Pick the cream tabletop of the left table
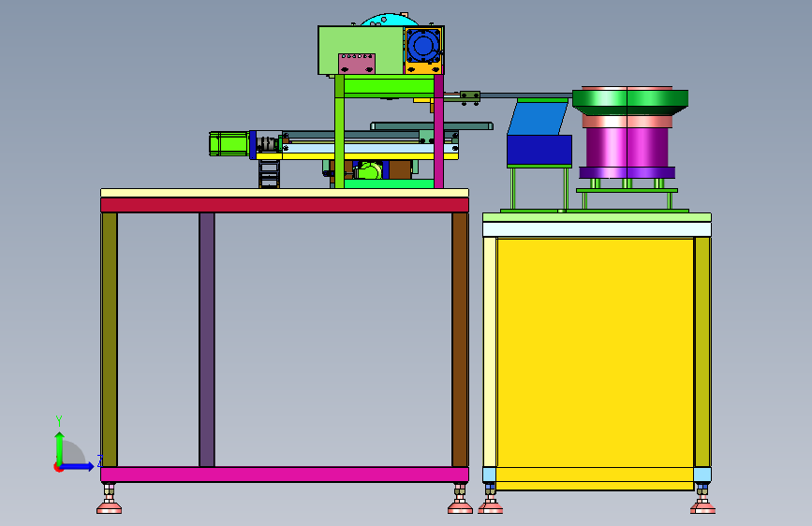This screenshot has height=526, width=812. [285, 193]
